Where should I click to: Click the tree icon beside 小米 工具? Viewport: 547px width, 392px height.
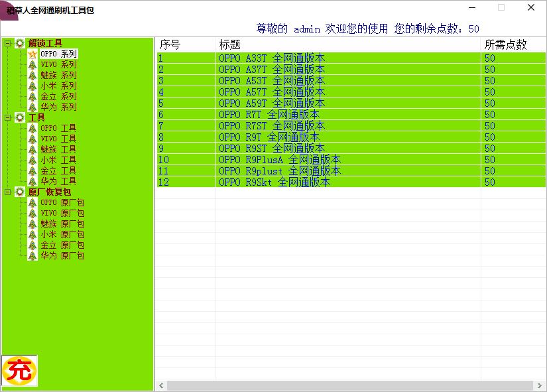click(x=32, y=161)
